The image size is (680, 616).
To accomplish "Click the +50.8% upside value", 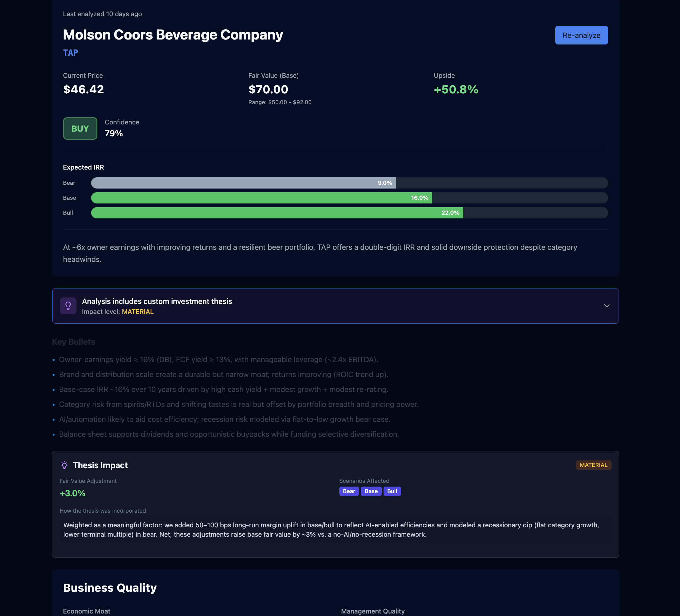I will 456,89.
